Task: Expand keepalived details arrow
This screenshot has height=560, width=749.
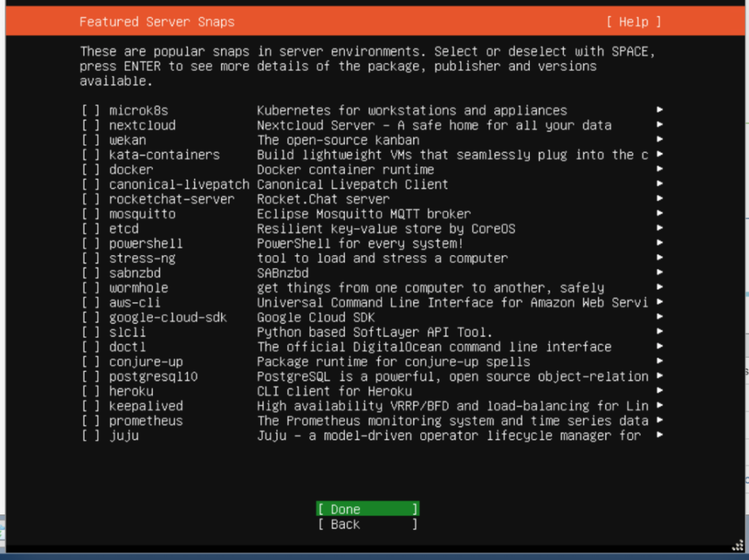Action: click(660, 405)
